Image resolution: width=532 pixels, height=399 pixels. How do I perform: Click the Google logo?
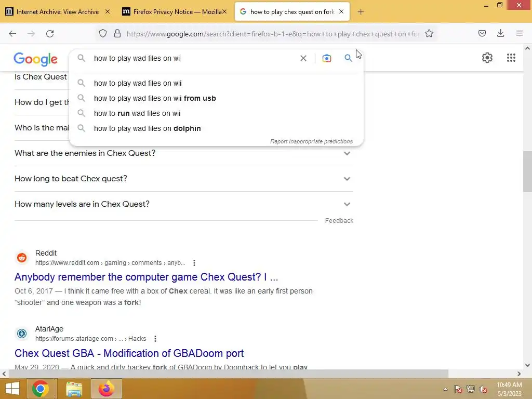point(36,59)
